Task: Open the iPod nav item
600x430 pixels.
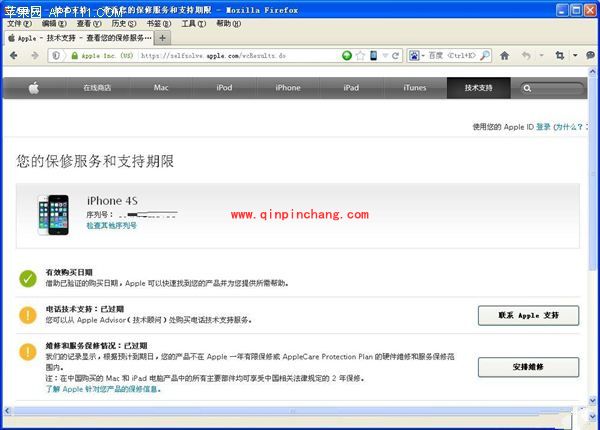Action: (224, 88)
